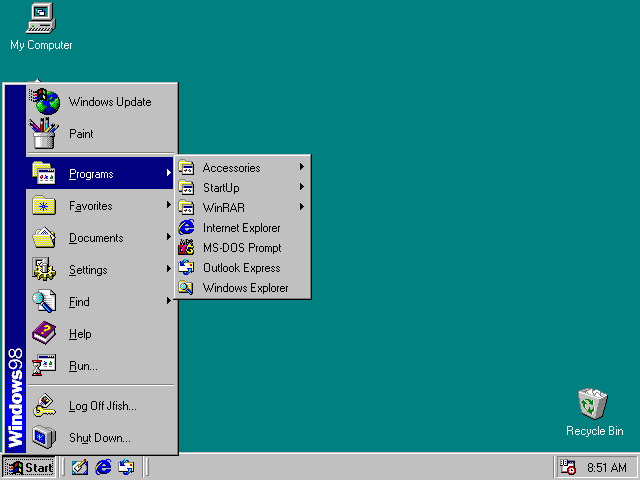Expand the WinRAR submenu arrow
Screen dimensions: 640x480
(302, 207)
